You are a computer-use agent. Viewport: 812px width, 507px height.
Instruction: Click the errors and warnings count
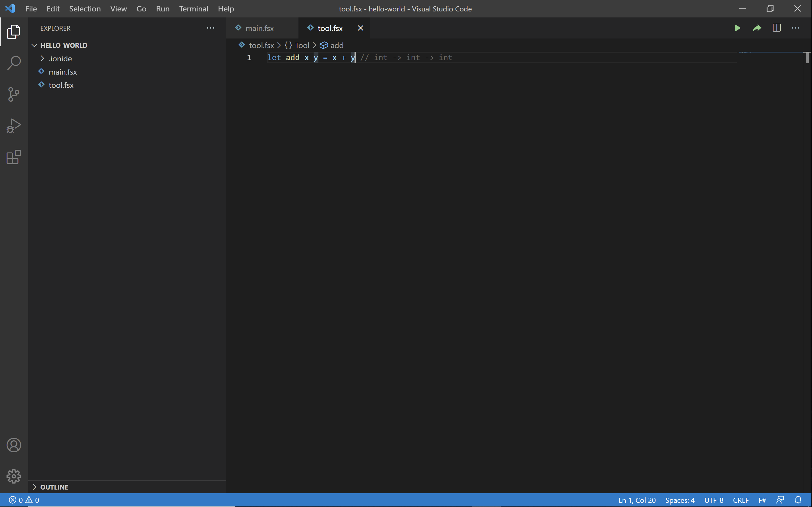pos(24,500)
